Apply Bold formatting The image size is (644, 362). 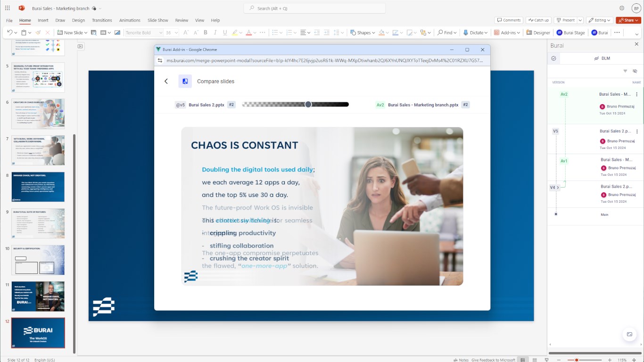206,33
